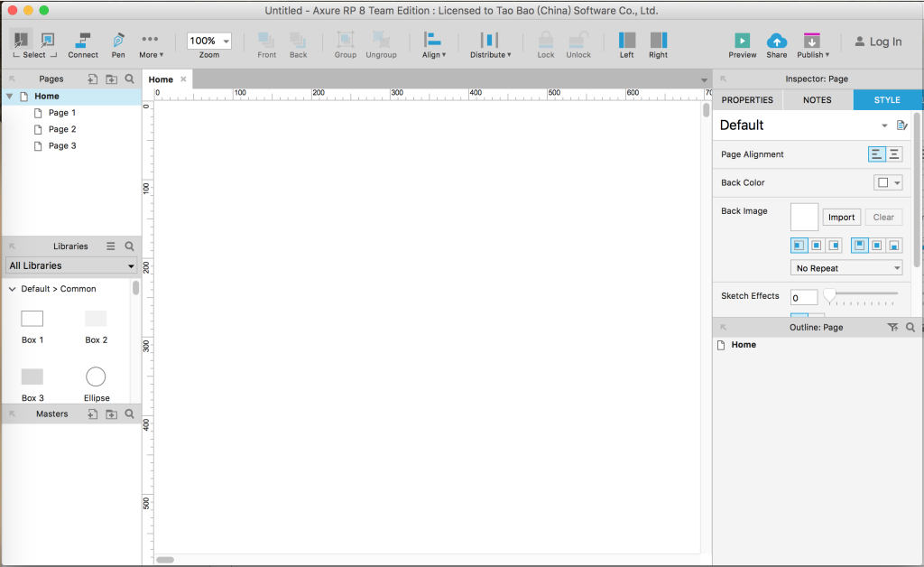Add a new folder in Pages panel
924x567 pixels.
(x=111, y=79)
